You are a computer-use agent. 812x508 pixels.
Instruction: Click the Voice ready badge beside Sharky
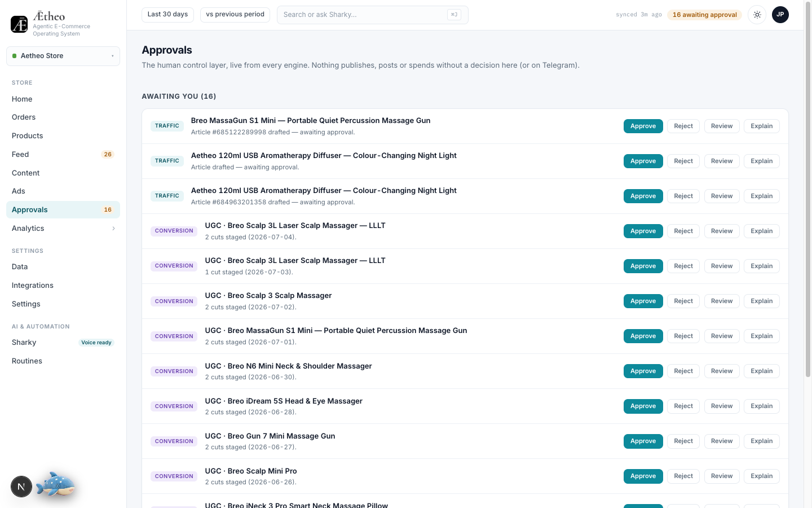coord(96,343)
